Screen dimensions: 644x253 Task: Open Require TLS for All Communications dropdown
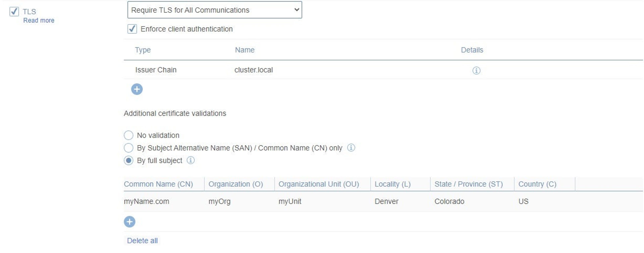[214, 10]
